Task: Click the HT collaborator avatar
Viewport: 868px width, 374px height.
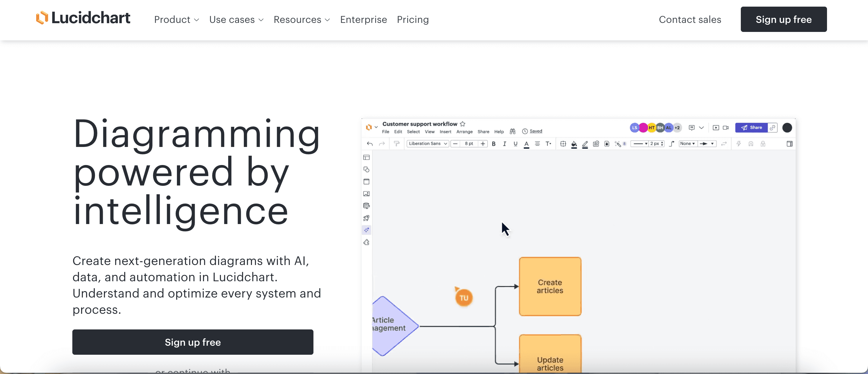Action: [652, 128]
